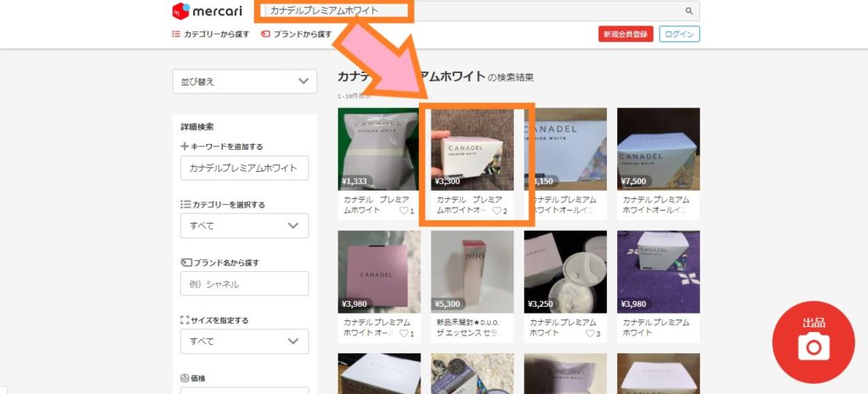This screenshot has width=868, height=394.
Task: Open the 並び替え sort dropdown
Action: point(245,81)
